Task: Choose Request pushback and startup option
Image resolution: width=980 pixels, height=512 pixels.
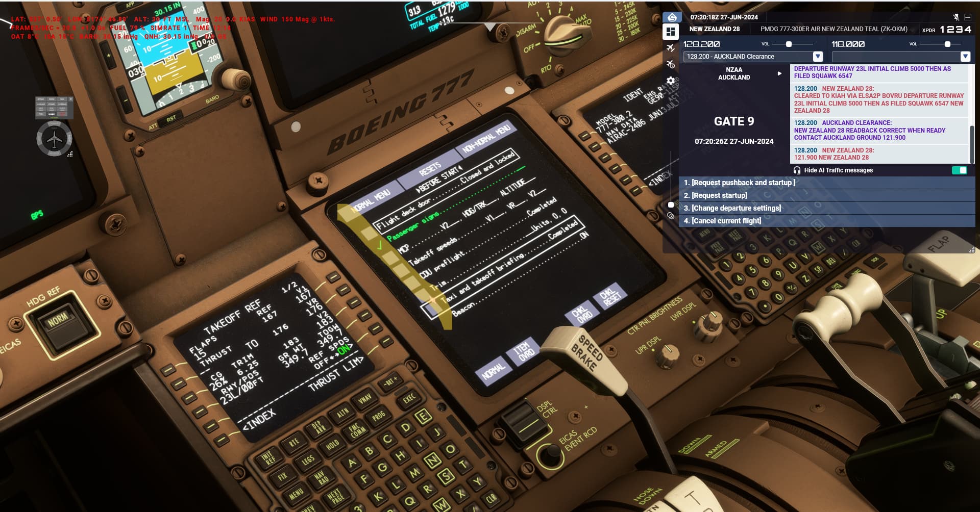Action: pos(827,183)
